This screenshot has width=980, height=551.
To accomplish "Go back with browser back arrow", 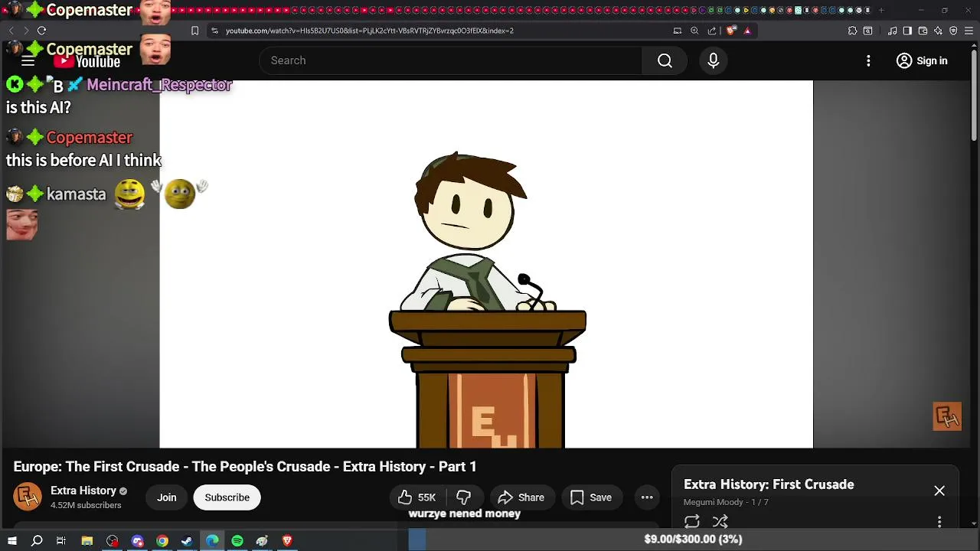I will tap(11, 31).
